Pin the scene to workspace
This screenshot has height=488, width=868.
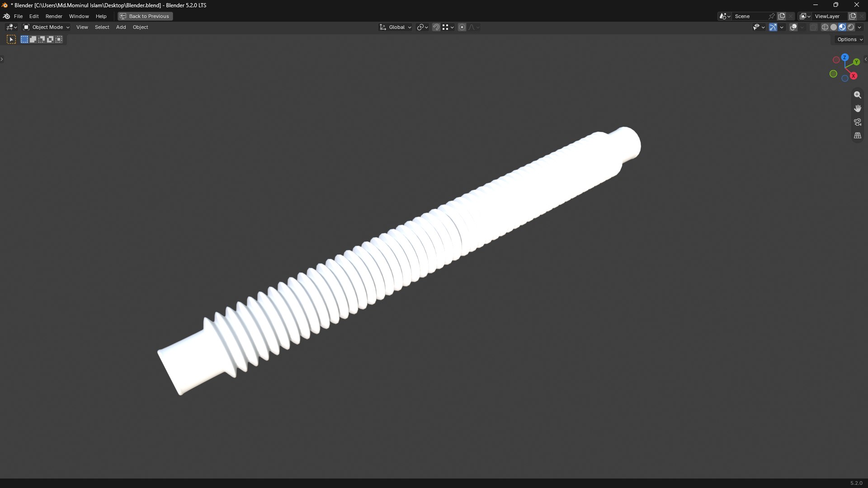tap(772, 16)
